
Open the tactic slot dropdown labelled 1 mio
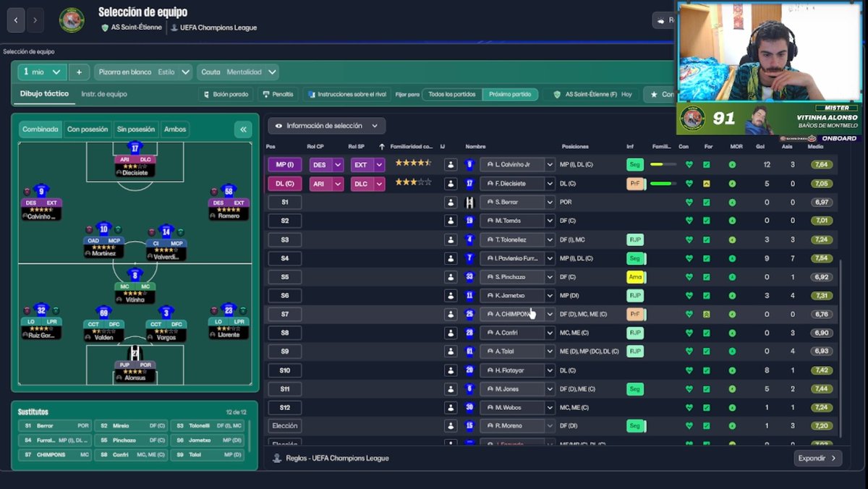click(43, 72)
